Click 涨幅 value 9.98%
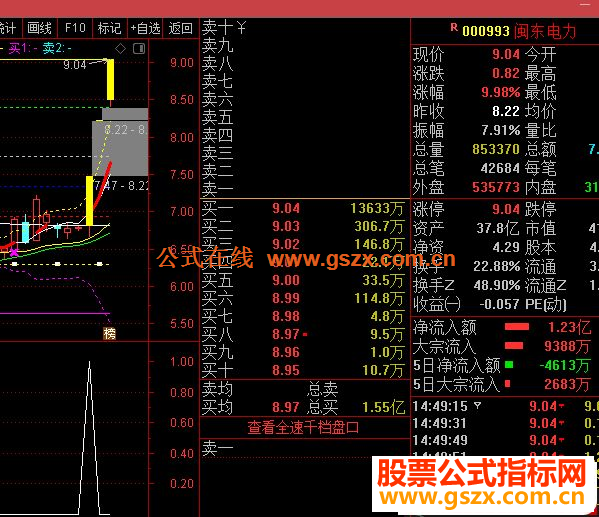 500,92
